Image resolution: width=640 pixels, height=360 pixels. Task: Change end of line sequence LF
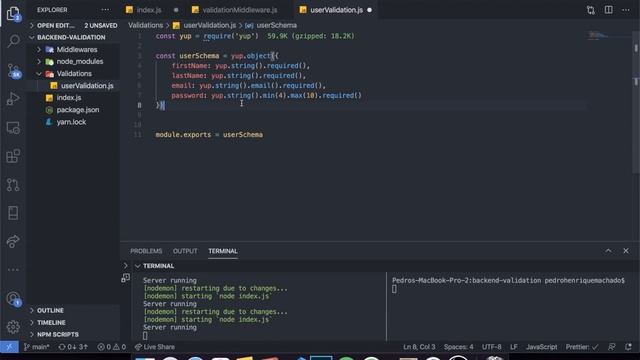pyautogui.click(x=513, y=347)
